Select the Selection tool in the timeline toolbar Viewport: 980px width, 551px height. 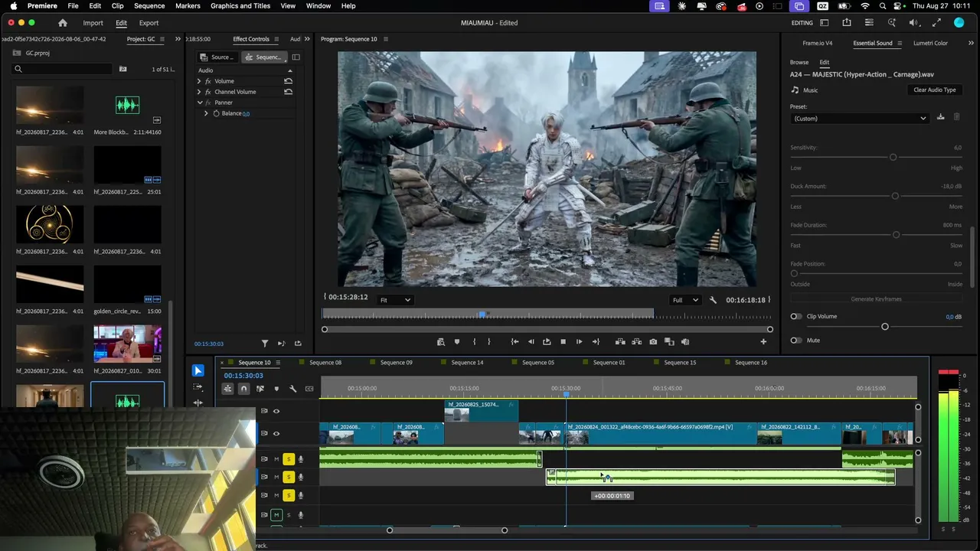tap(198, 370)
